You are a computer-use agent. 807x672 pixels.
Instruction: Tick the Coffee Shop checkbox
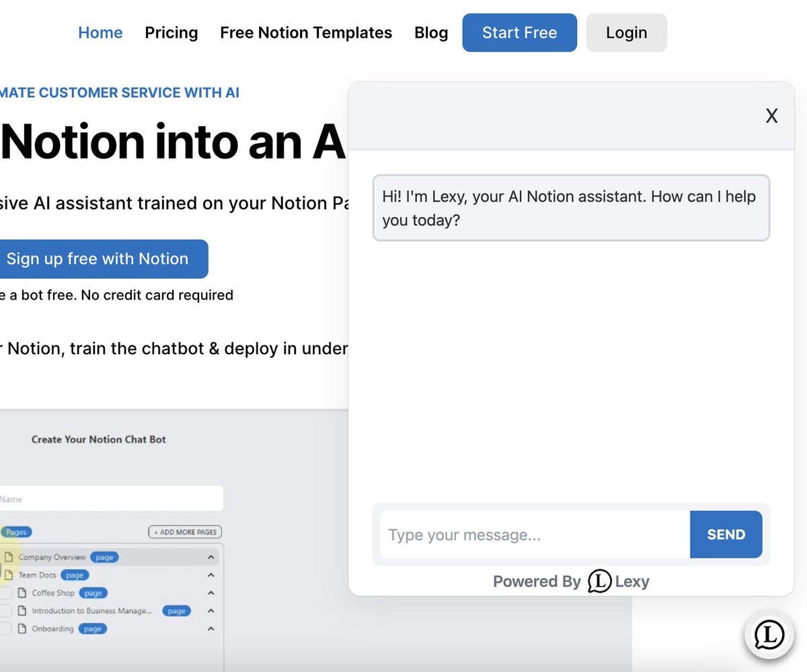tap(5, 593)
